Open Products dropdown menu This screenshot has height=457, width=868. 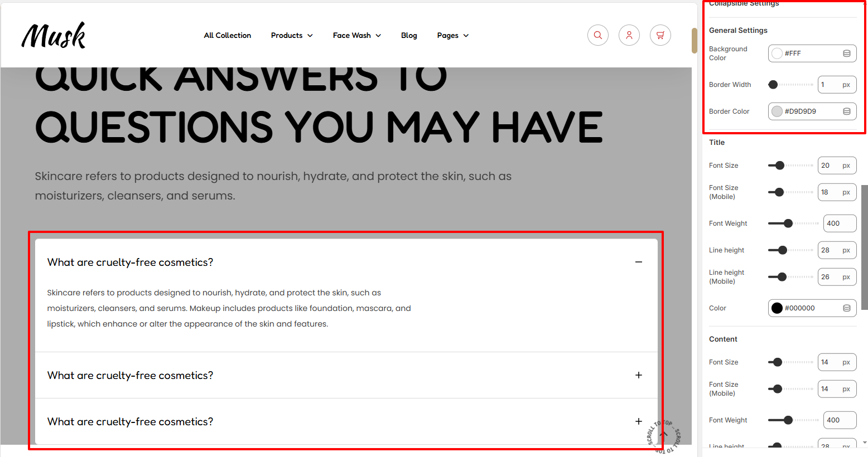coord(292,35)
